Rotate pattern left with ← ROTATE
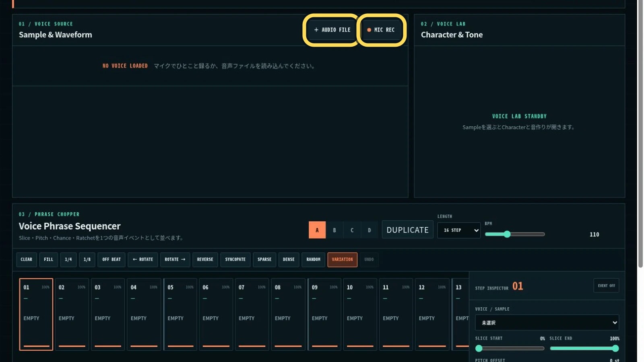 pyautogui.click(x=143, y=259)
